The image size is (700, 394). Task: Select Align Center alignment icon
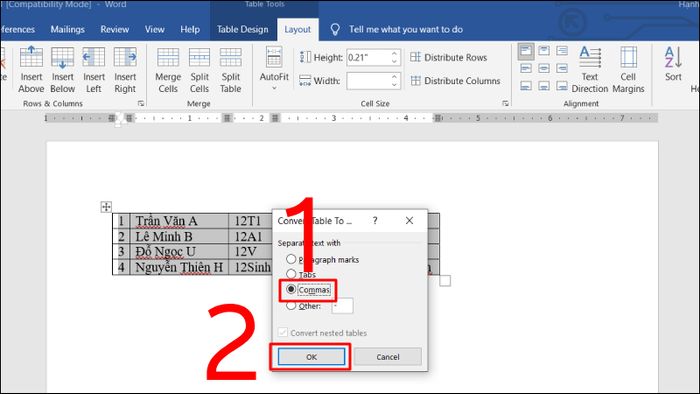[544, 68]
